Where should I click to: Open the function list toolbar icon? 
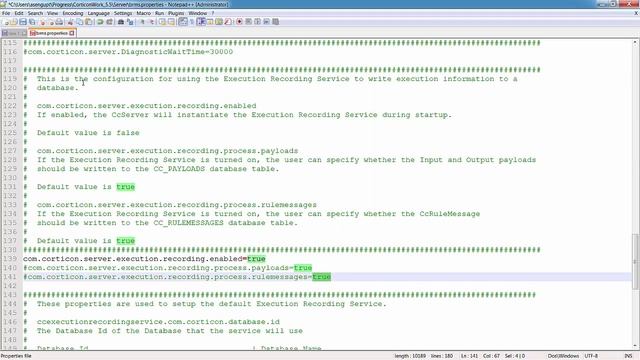[x=228, y=22]
